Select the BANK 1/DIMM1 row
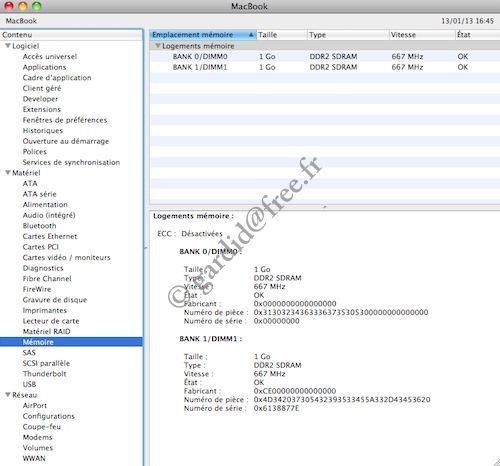This screenshot has width=500, height=466. coord(325,67)
